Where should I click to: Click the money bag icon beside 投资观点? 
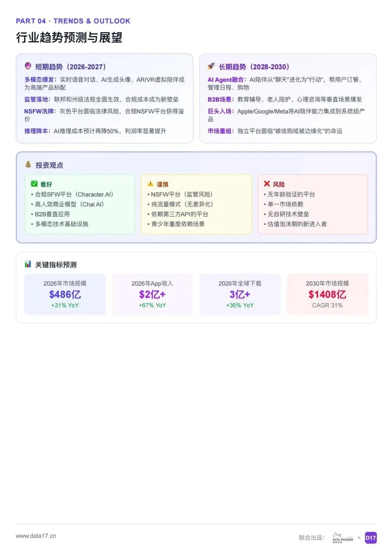pos(28,165)
